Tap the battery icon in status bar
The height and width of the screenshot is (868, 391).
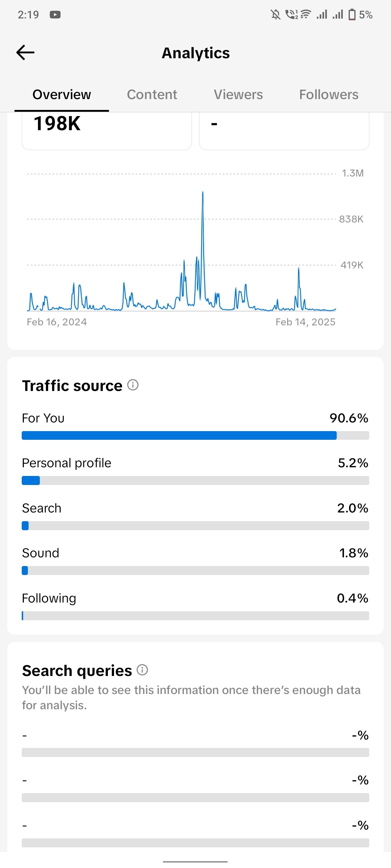(352, 15)
